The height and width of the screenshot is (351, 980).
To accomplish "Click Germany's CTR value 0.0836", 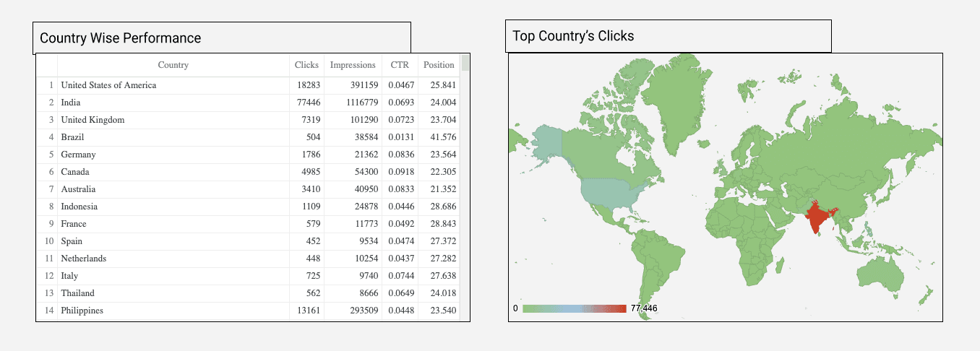I will 401,155.
